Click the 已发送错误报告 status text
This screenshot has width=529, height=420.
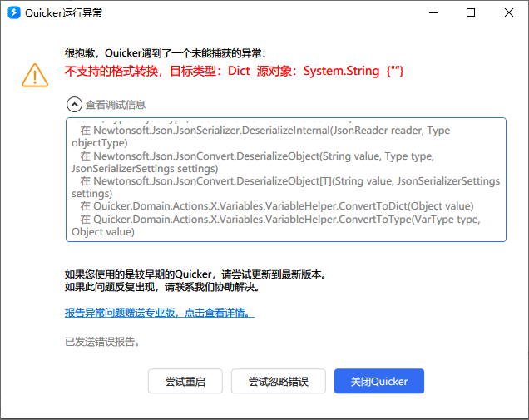(x=101, y=342)
